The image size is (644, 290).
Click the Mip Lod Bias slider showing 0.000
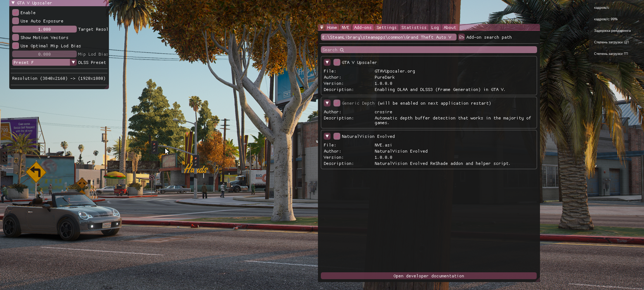45,54
